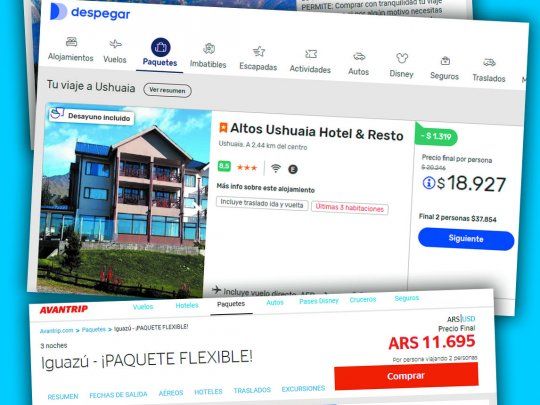This screenshot has height=405, width=540.
Task: Switch currency to USD on Avantrip
Action: click(x=469, y=319)
